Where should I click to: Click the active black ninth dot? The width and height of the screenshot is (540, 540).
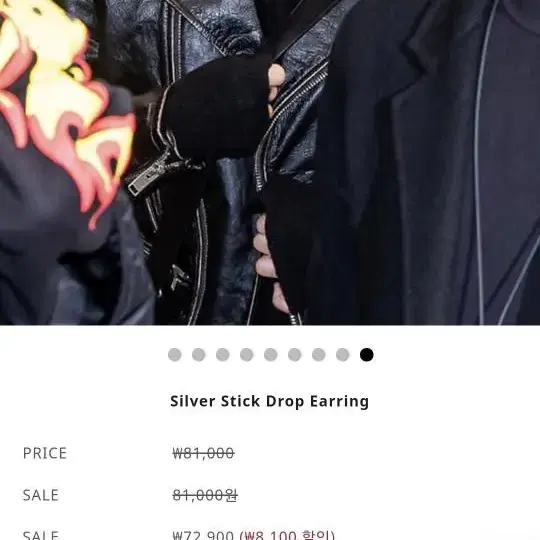click(367, 355)
